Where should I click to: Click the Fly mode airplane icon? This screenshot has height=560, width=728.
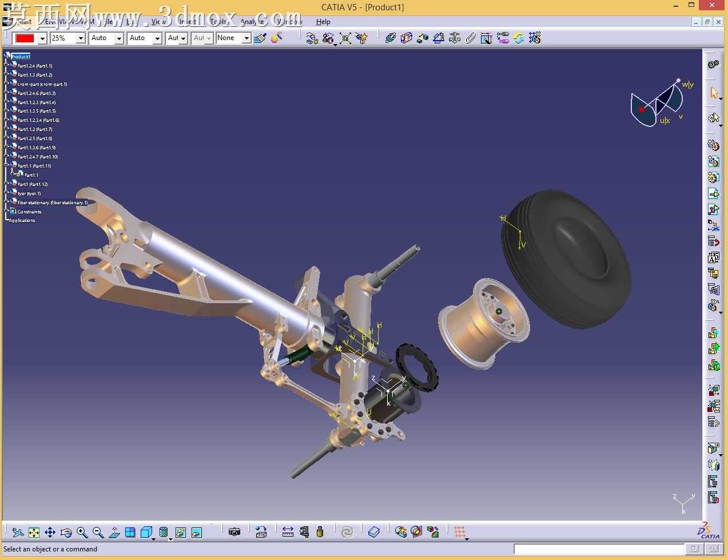pos(18,533)
